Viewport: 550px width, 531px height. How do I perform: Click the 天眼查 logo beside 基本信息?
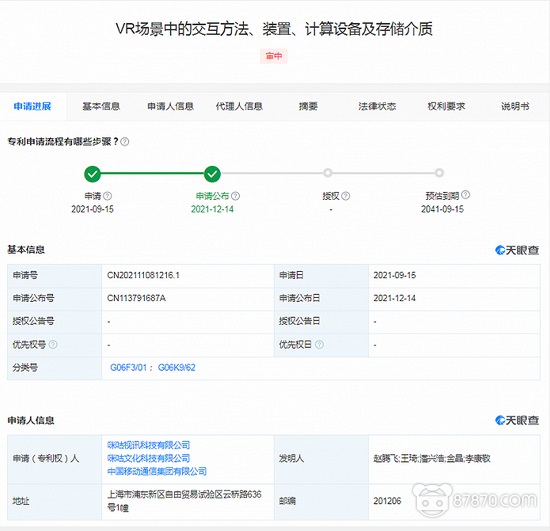tap(517, 250)
